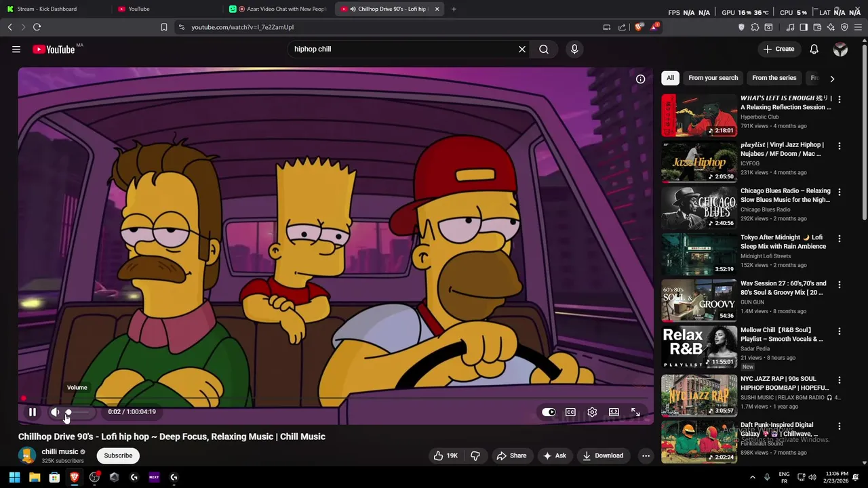Open chilli music channel avatar

27,455
